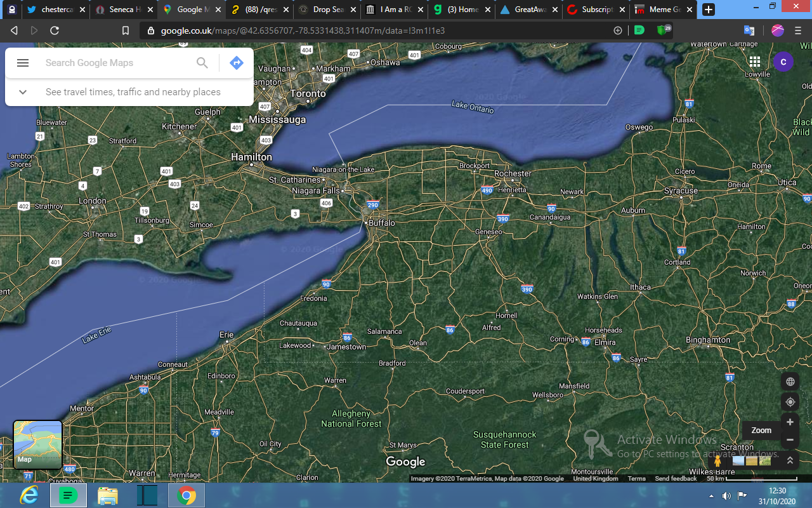Switch to the Seneca H tab

click(x=124, y=10)
